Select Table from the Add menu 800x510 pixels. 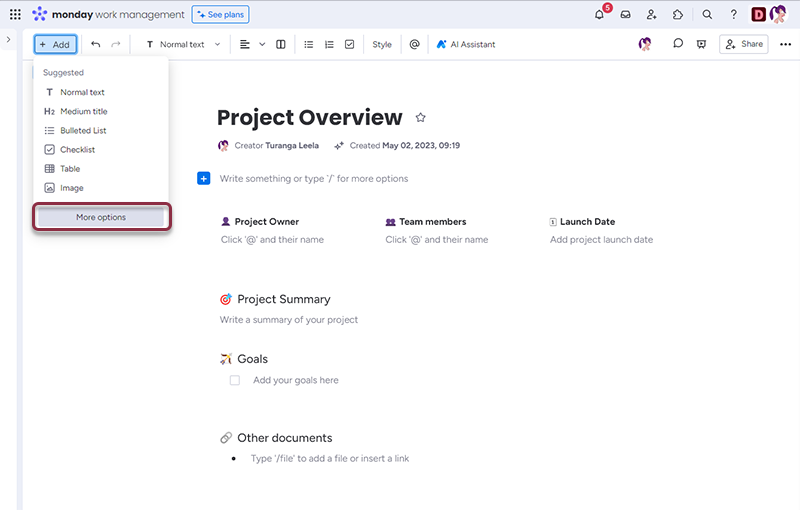tap(70, 169)
